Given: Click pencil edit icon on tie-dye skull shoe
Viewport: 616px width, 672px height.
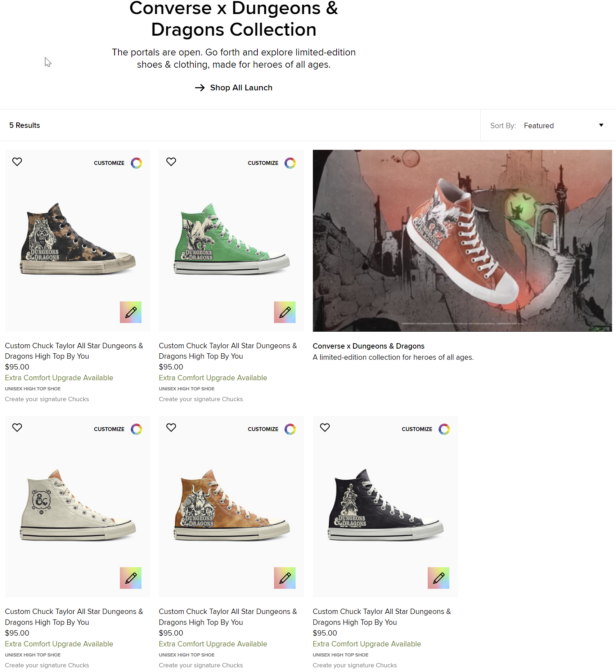Looking at the screenshot, I should [x=131, y=312].
